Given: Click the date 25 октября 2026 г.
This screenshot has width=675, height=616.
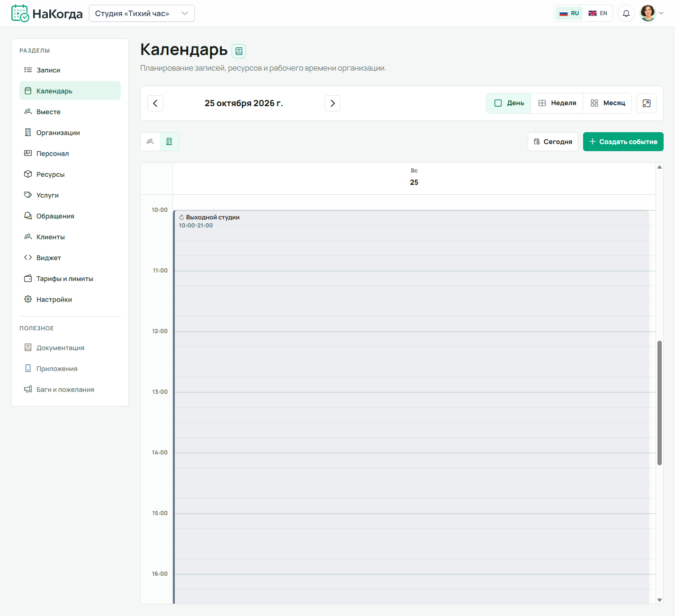Looking at the screenshot, I should (x=243, y=103).
